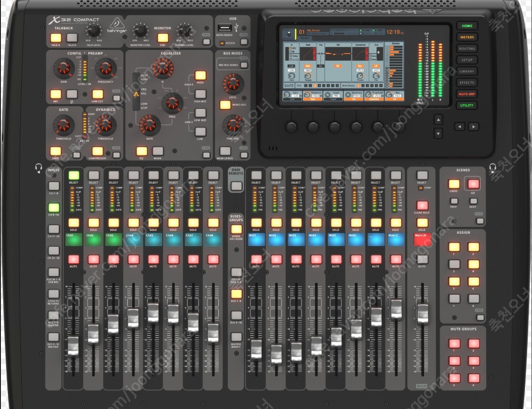Switch faders to BUS 9-16 layer
Image resolution: width=532 pixels, height=409 pixels.
(236, 316)
